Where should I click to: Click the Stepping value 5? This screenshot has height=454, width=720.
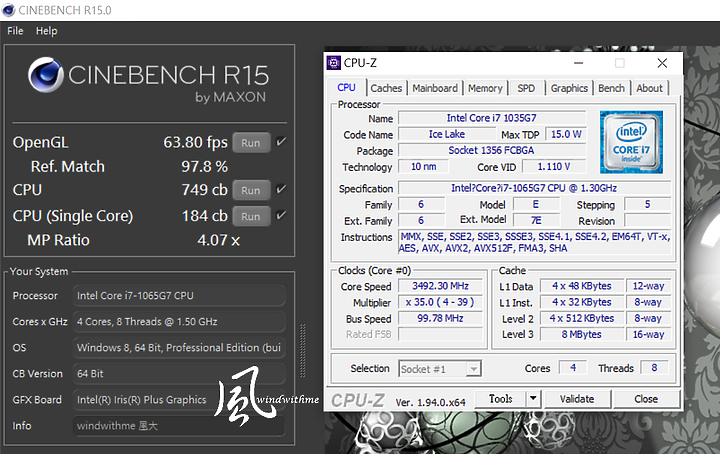(x=647, y=204)
